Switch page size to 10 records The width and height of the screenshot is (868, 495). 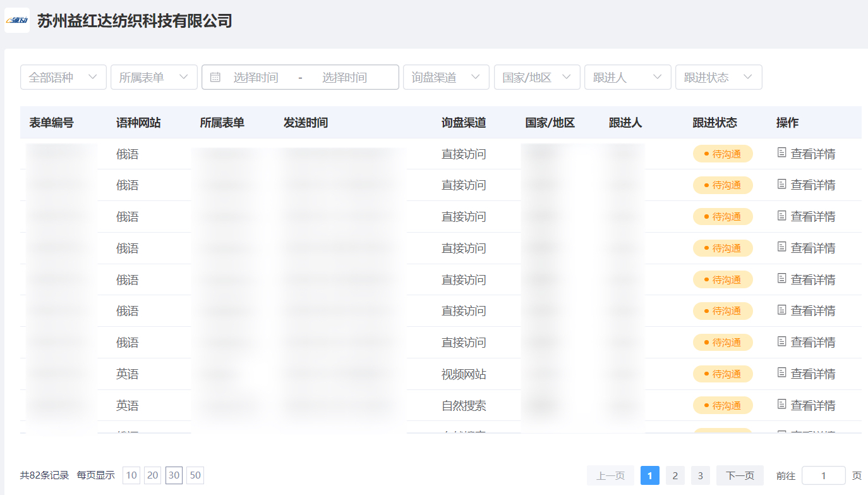(x=131, y=475)
